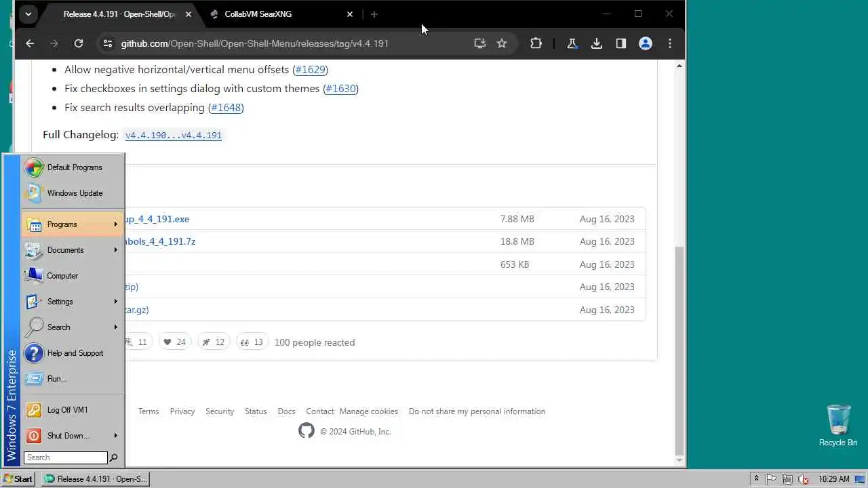Open the Chrome Downloads icon

tap(596, 43)
